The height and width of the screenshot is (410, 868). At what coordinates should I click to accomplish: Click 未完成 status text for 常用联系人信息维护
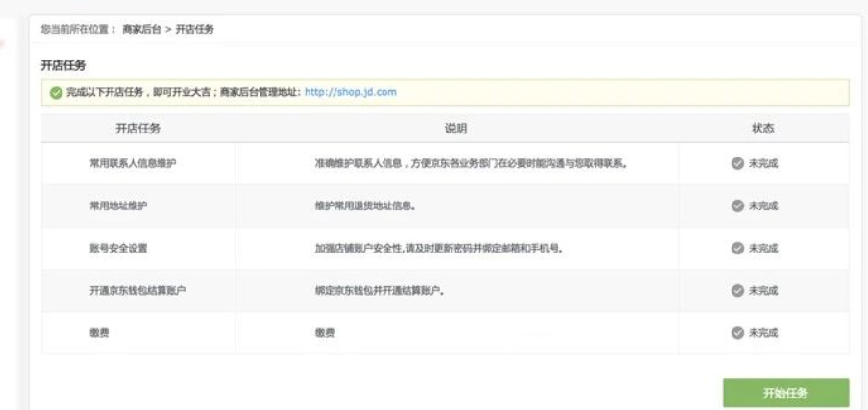pos(763,164)
